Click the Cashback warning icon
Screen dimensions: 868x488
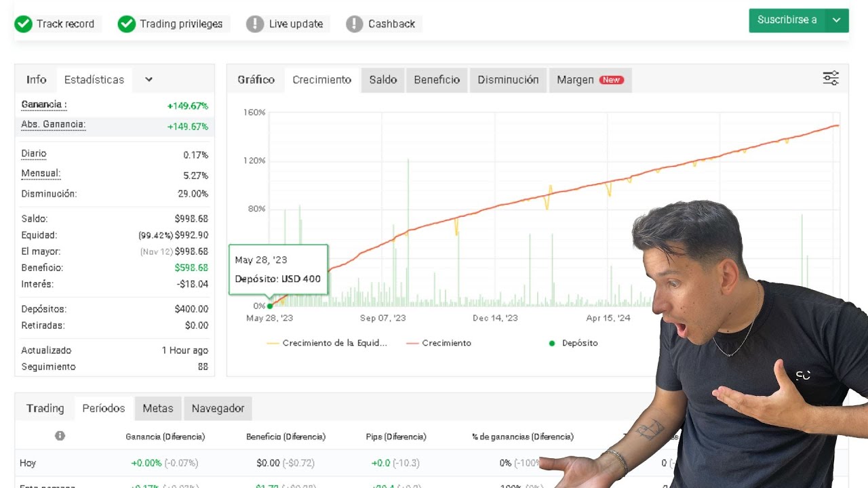tap(354, 24)
